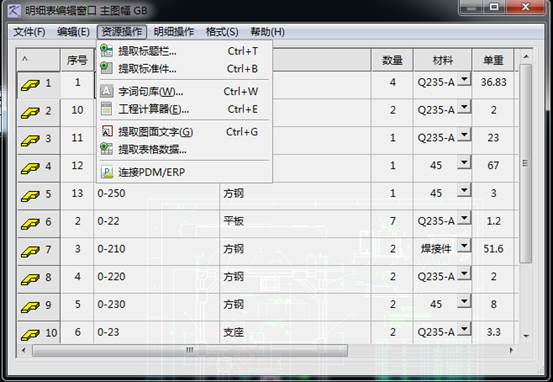Click the 提取标准件 menu icon

107,68
